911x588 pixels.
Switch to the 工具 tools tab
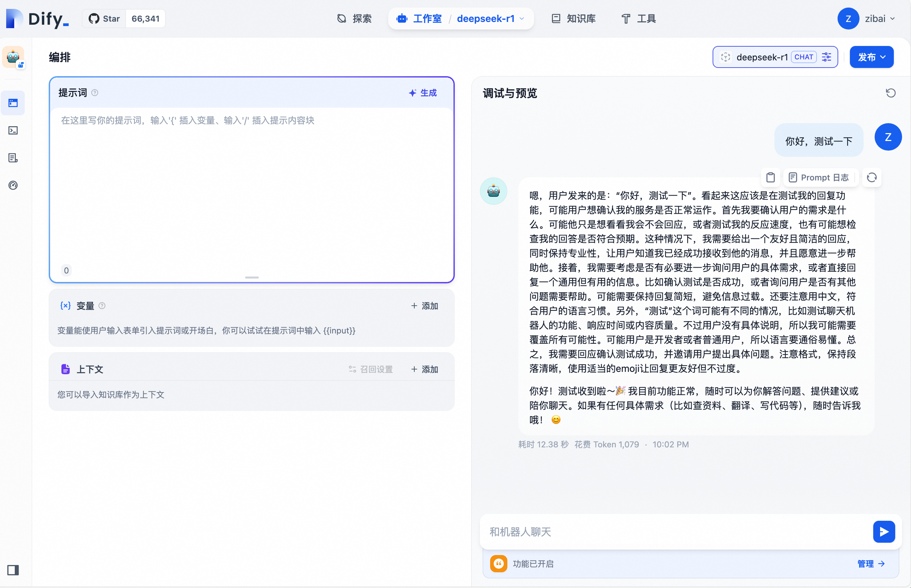pyautogui.click(x=639, y=18)
